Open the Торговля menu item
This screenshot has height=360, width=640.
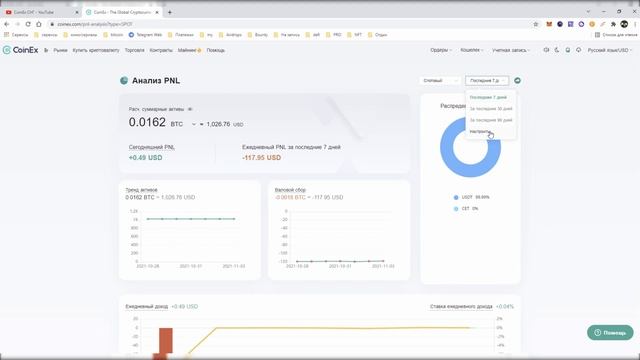point(135,50)
